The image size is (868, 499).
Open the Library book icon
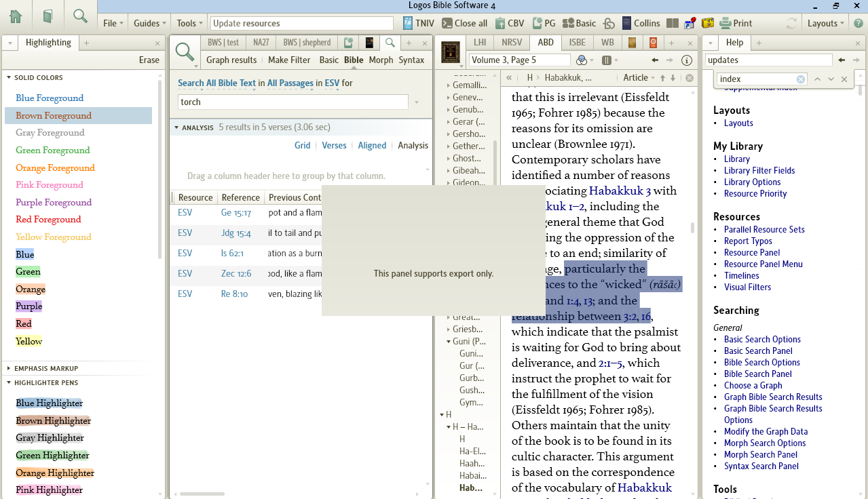tap(48, 16)
